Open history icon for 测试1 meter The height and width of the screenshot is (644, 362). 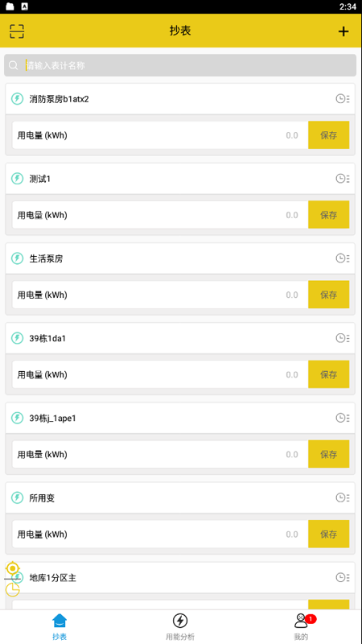[343, 178]
